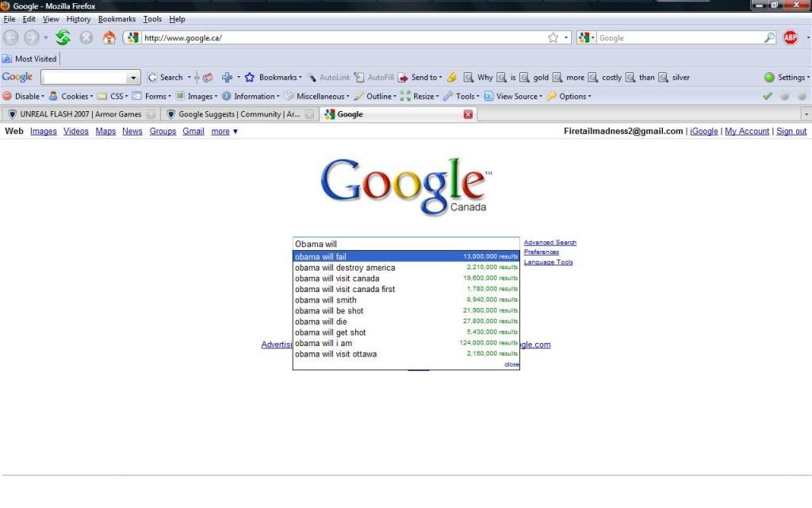This screenshot has width=812, height=508.
Task: Open Google Toolbar Settings
Action: click(x=787, y=77)
